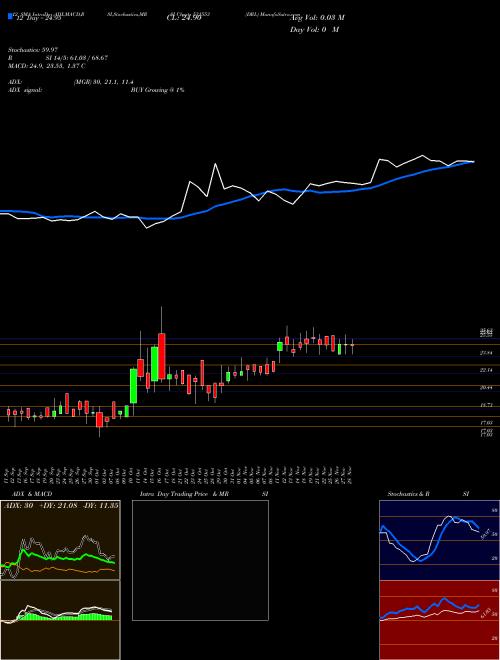Click the 'Stochastics: 59.97' reading
Image resolution: width=500 pixels, height=660 pixels.
pos(33,50)
